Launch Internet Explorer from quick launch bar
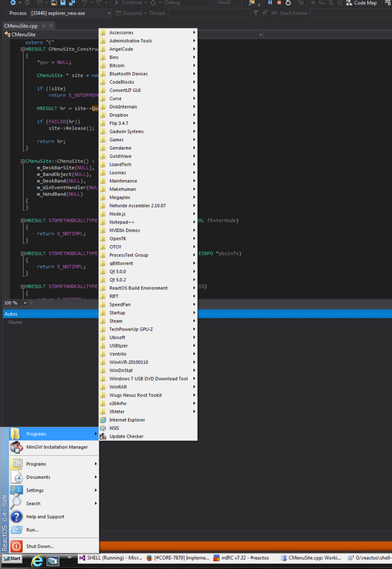The width and height of the screenshot is (392, 569). (38, 559)
